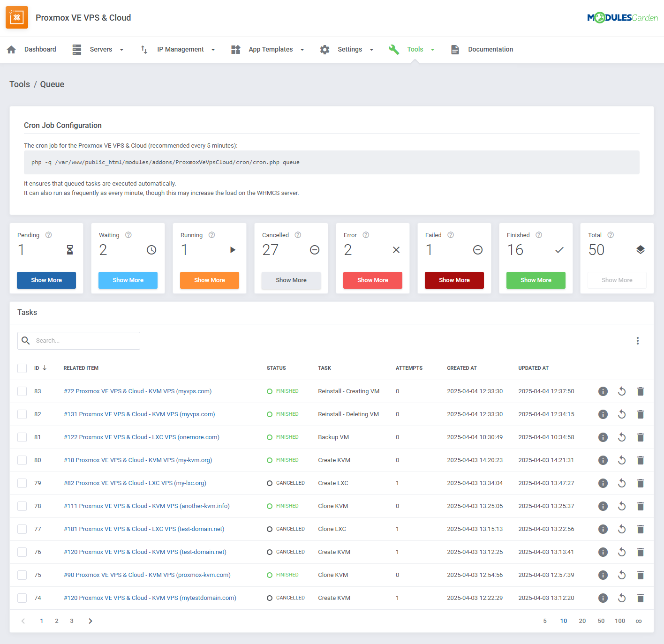
Task: Click the Documentation page icon
Action: 455,49
